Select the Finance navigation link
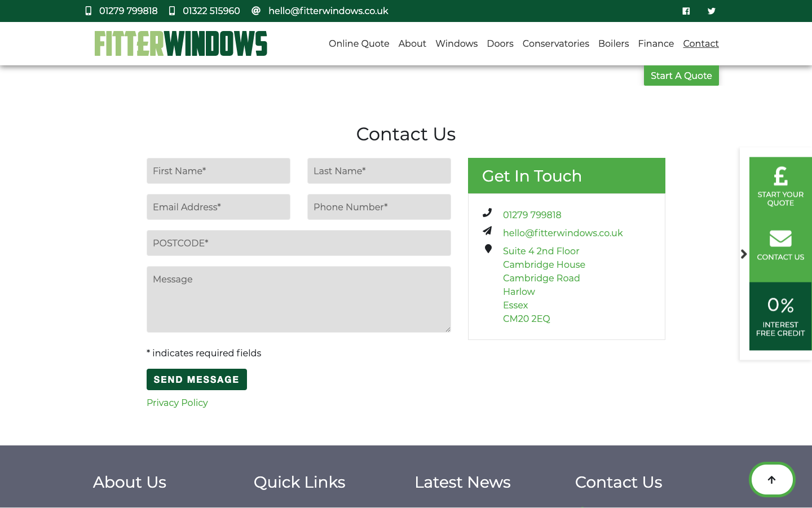This screenshot has height=508, width=812. [x=656, y=43]
